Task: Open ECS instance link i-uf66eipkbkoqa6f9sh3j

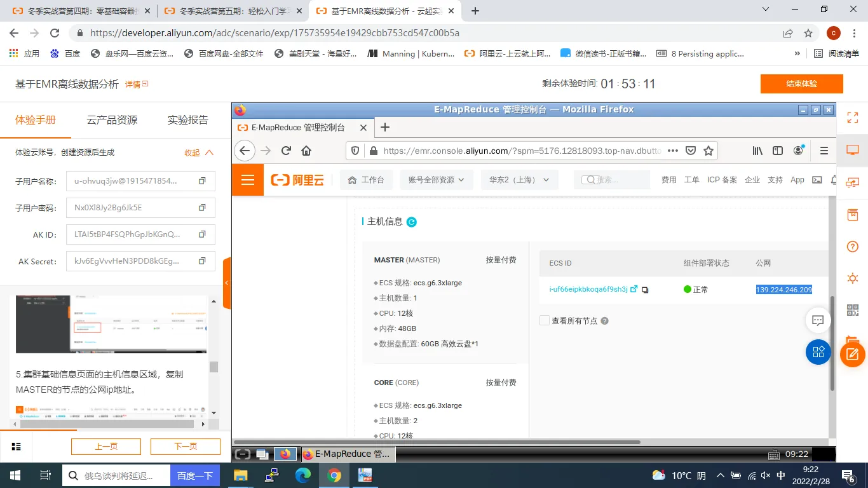Action: [x=588, y=290]
